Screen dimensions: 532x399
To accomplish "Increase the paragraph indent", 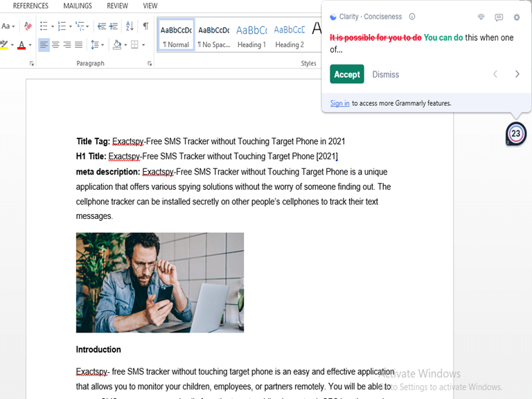I will click(x=114, y=26).
